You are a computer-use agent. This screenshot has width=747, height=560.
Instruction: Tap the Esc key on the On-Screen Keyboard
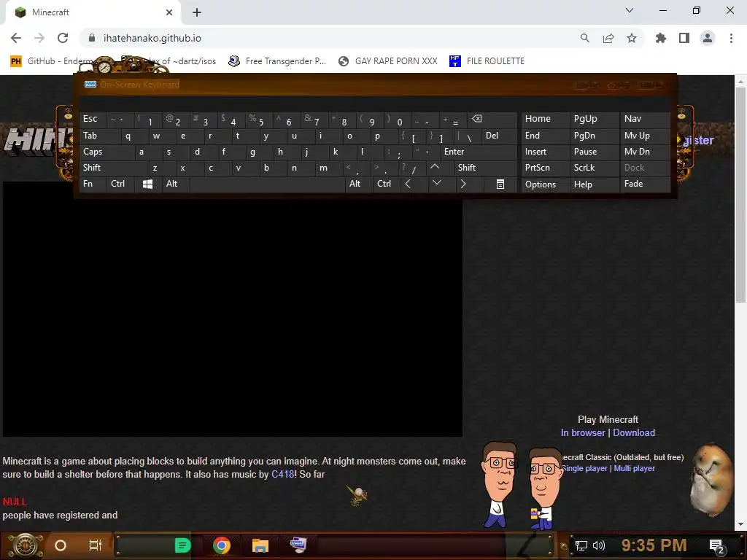93,119
